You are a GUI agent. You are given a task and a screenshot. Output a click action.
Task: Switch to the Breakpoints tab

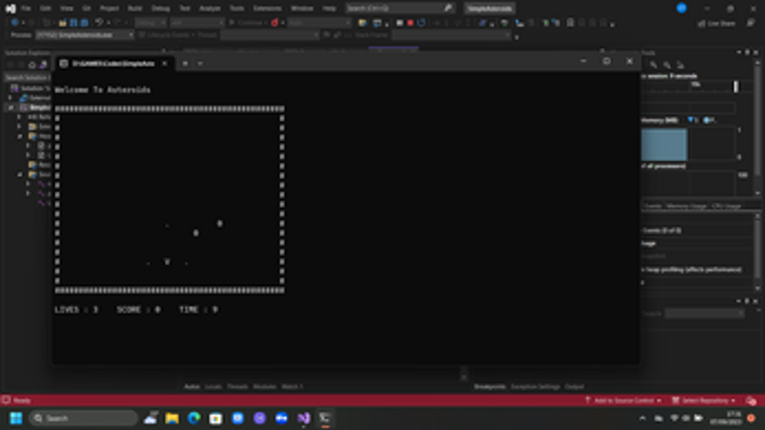(x=489, y=387)
